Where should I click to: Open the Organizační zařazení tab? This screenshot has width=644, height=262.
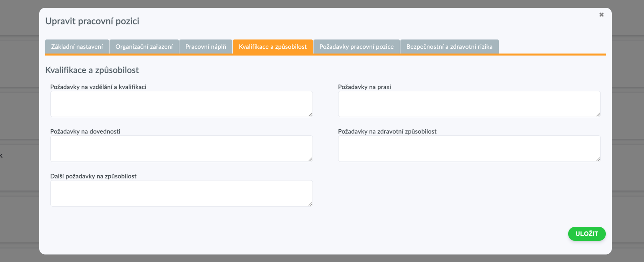coord(144,47)
